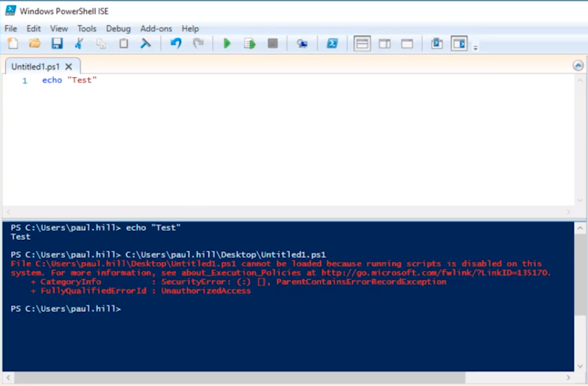Viewport: 588px width, 386px height.
Task: Toggle the Command Add-on pane
Action: pos(459,44)
